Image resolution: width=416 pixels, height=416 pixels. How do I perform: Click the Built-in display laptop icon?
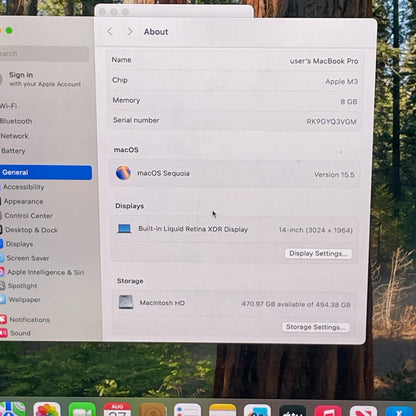click(124, 229)
